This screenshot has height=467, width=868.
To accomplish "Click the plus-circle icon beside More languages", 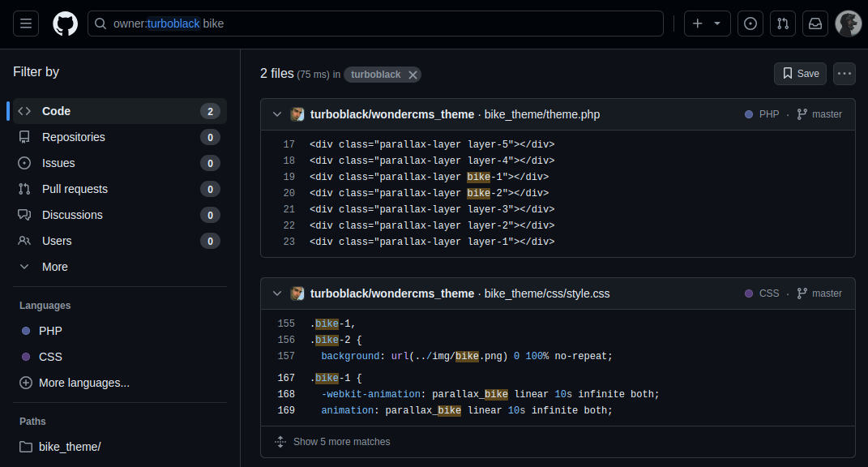I will [x=25, y=383].
